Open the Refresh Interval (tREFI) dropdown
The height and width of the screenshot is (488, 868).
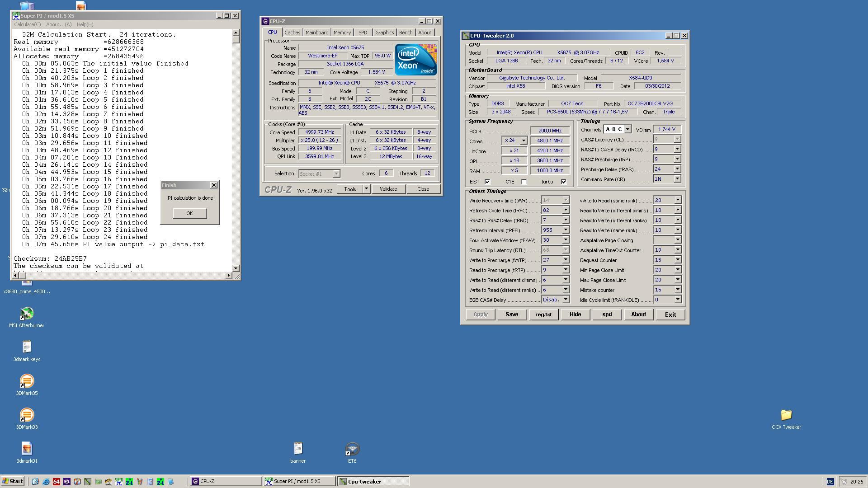pyautogui.click(x=566, y=230)
